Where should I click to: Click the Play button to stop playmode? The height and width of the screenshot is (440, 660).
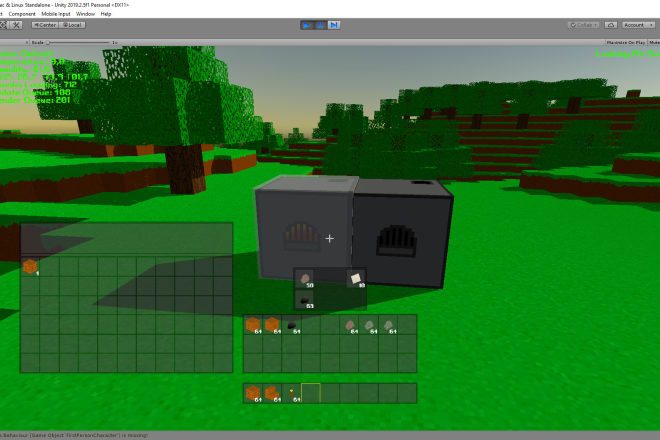(x=306, y=25)
